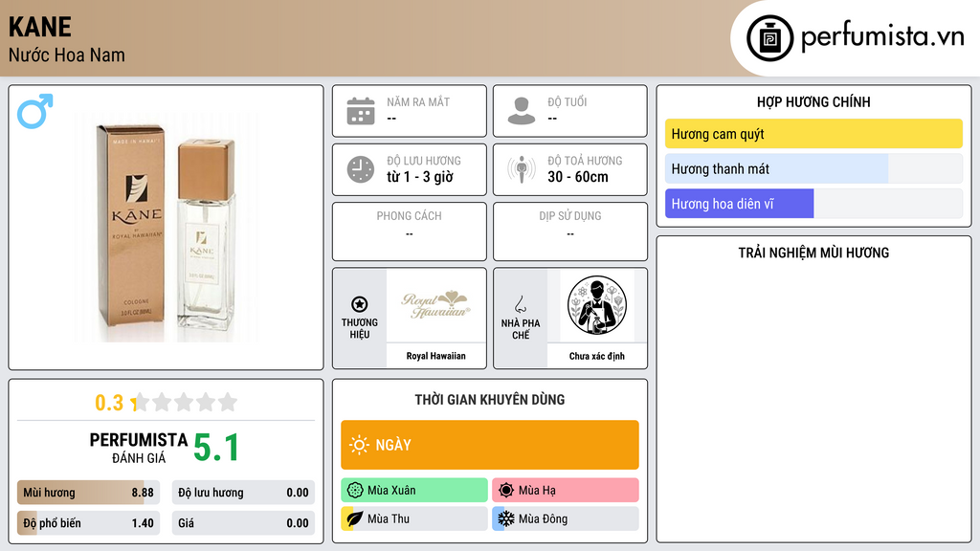Image resolution: width=980 pixels, height=551 pixels.
Task: Click the Giá 0.00 score bar
Action: (243, 523)
